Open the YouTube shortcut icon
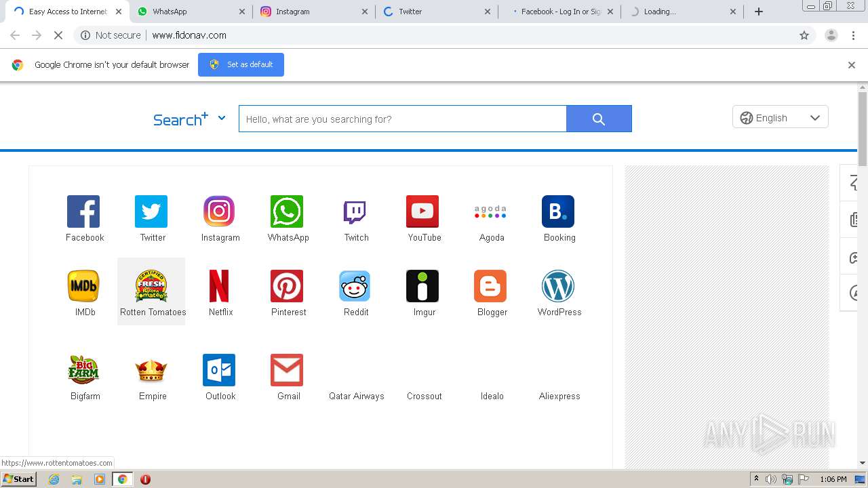 click(422, 211)
